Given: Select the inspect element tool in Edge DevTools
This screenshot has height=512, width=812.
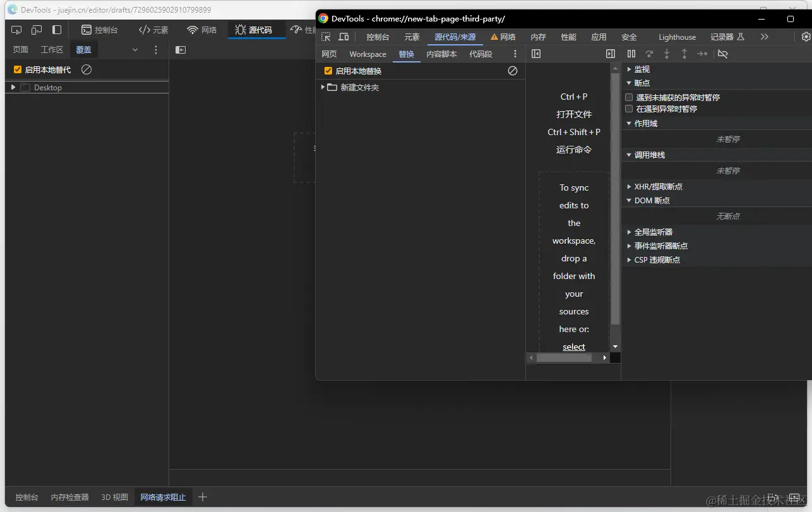Looking at the screenshot, I should (16, 30).
